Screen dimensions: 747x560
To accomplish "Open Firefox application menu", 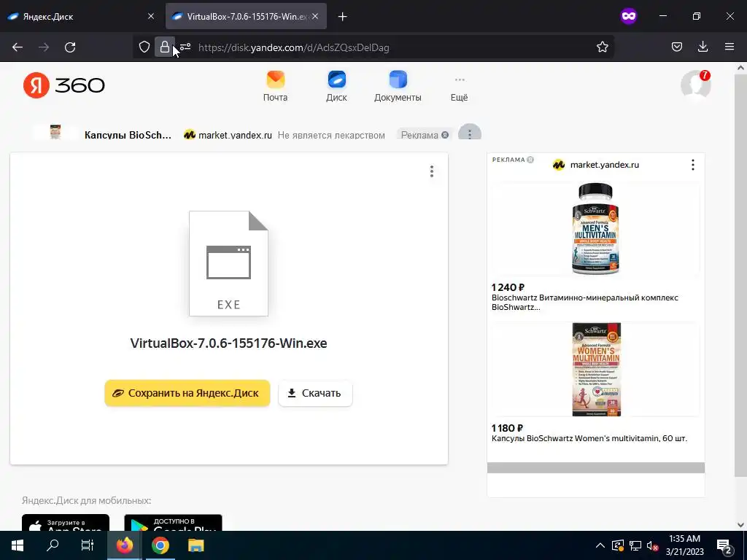I will click(x=729, y=47).
